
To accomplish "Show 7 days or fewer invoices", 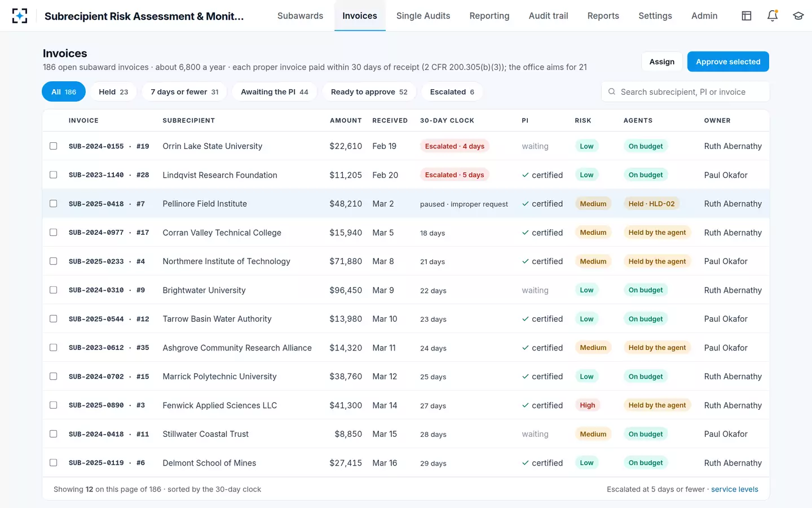I will [x=184, y=91].
